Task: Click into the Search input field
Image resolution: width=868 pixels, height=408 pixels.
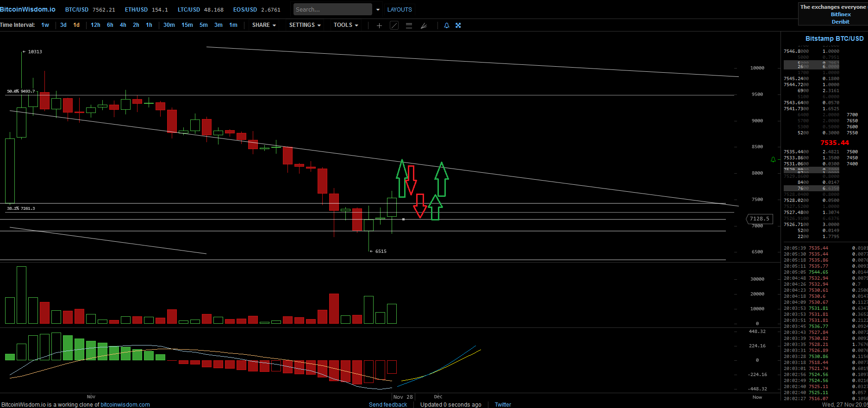Action: [332, 9]
